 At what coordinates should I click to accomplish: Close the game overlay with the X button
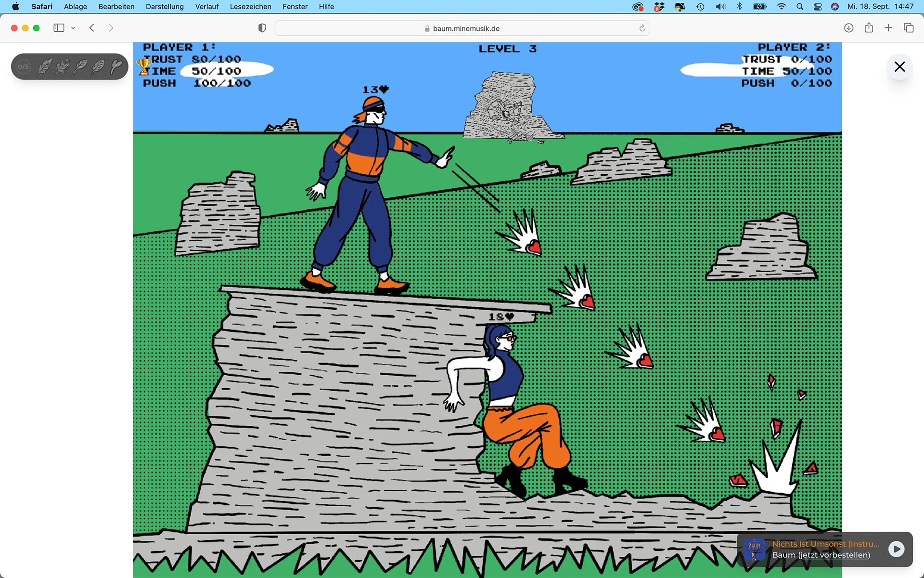point(899,66)
